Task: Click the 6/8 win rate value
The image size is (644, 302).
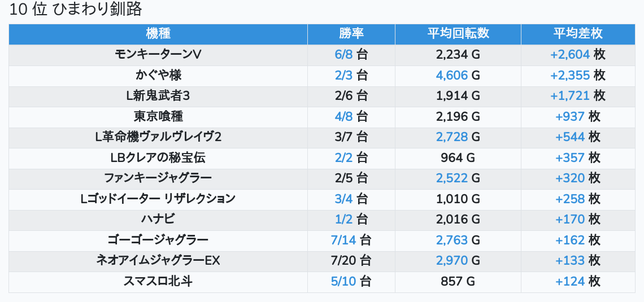Action: [x=344, y=55]
